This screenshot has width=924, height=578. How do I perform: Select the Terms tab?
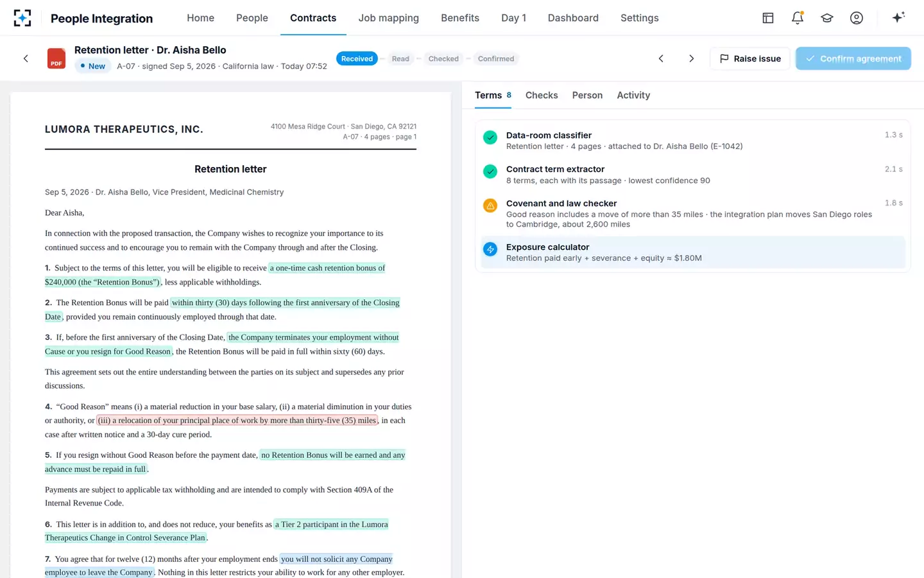[x=493, y=95]
